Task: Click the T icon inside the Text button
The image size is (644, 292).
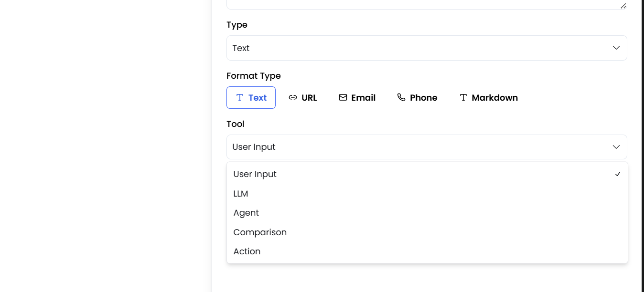Action: [x=239, y=97]
